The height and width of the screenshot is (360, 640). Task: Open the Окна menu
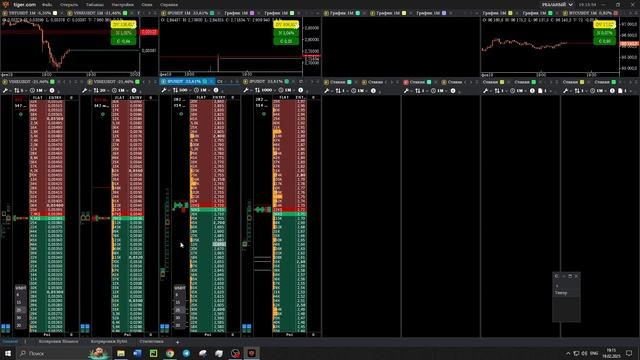147,4
